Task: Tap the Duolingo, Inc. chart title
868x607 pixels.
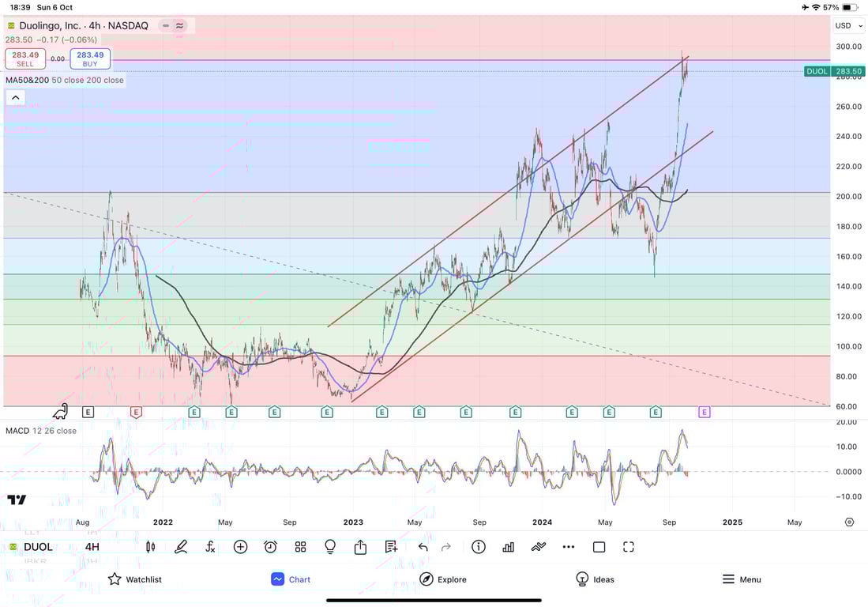Action: pyautogui.click(x=84, y=25)
